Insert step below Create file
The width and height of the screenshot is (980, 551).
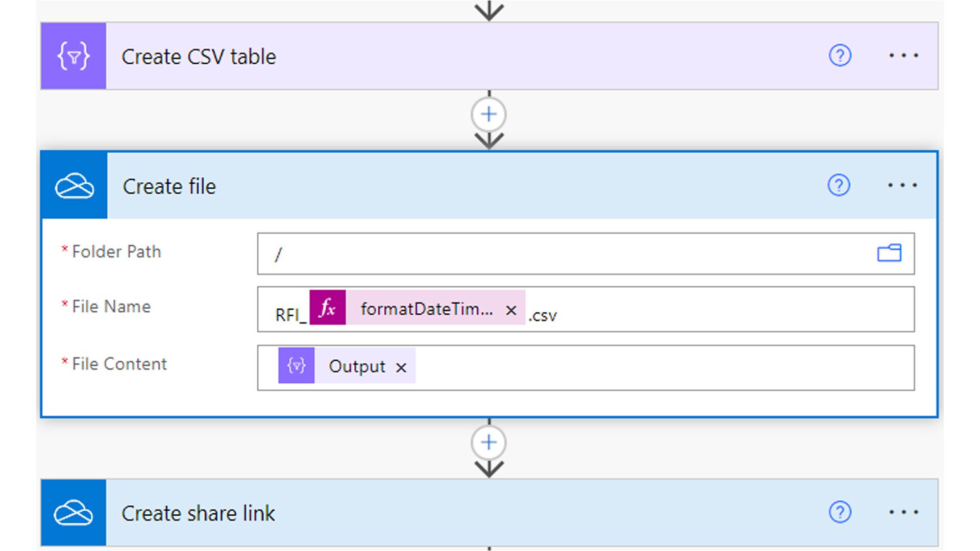[x=488, y=442]
